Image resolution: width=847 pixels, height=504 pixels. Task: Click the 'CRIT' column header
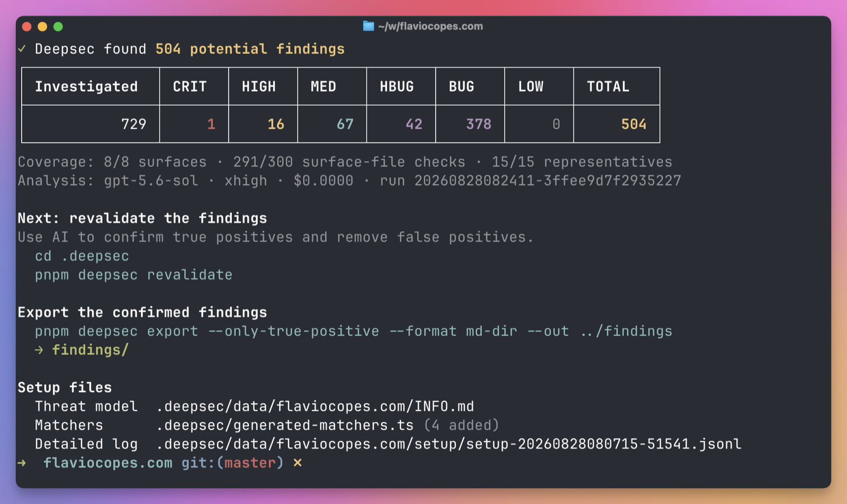click(190, 86)
